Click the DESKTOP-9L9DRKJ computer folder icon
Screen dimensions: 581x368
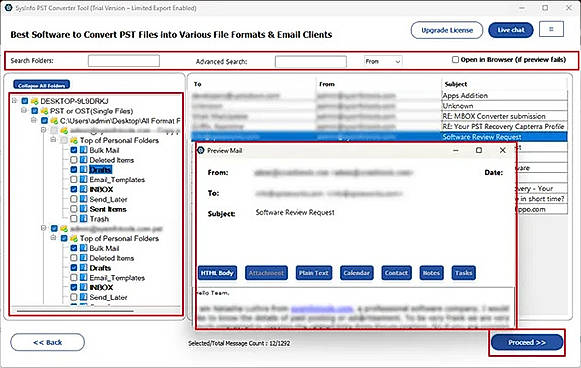35,101
